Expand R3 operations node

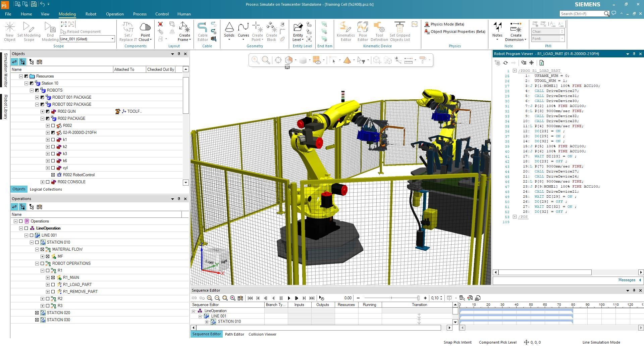[42, 306]
